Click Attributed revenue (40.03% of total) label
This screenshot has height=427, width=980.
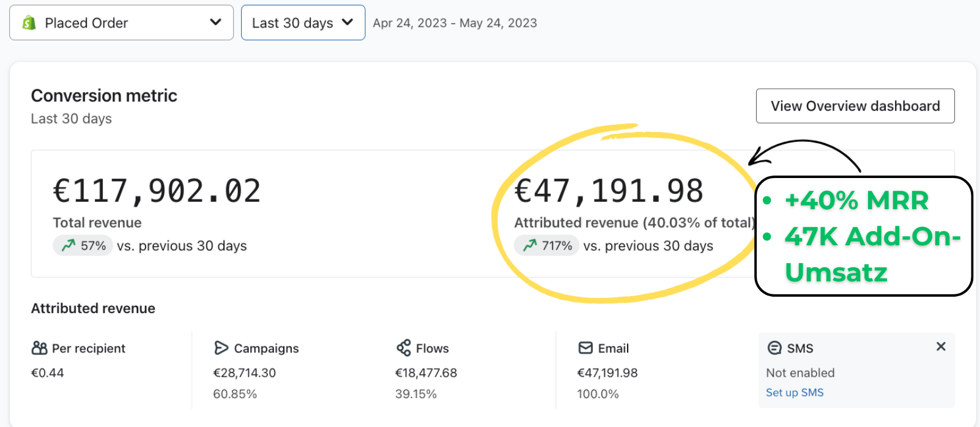point(634,223)
